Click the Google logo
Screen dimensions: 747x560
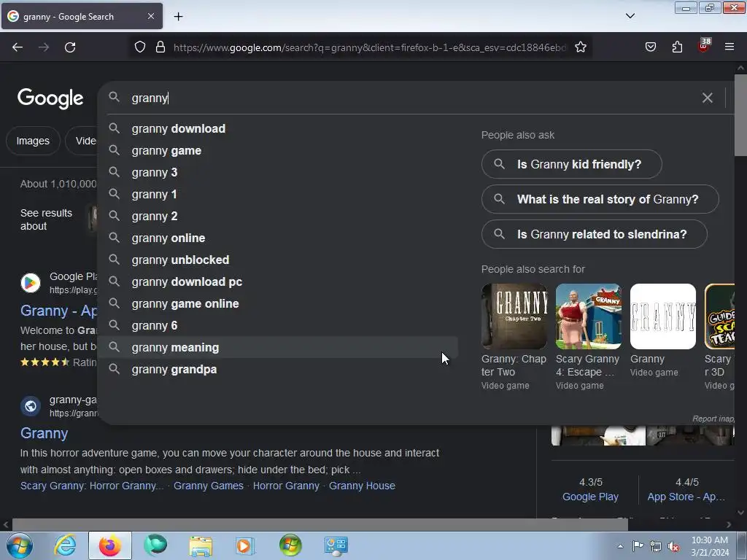(x=50, y=98)
